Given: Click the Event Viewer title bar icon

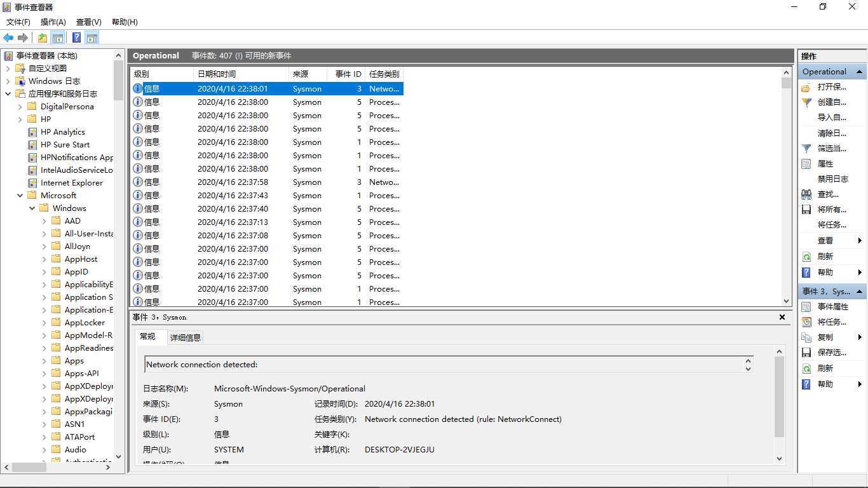Looking at the screenshot, I should point(7,7).
